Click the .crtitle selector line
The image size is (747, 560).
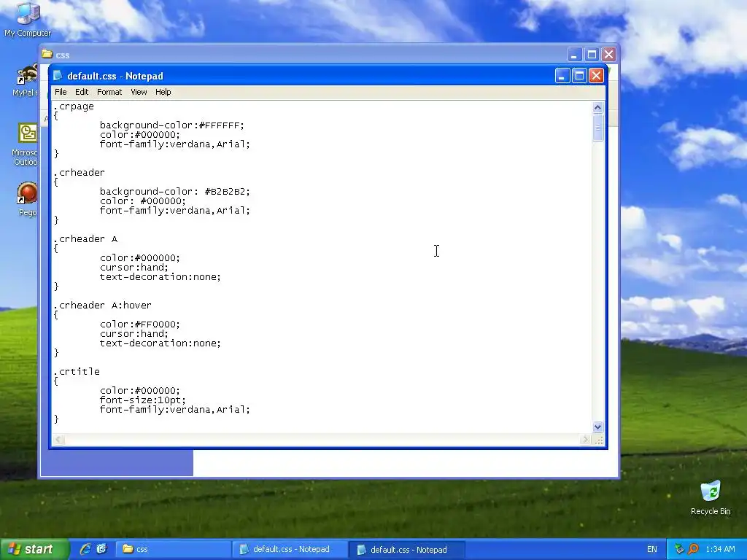pos(76,371)
